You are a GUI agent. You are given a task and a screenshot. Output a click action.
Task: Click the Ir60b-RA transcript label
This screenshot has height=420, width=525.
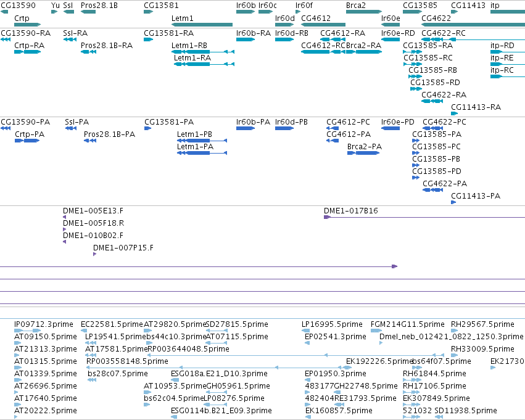(253, 33)
